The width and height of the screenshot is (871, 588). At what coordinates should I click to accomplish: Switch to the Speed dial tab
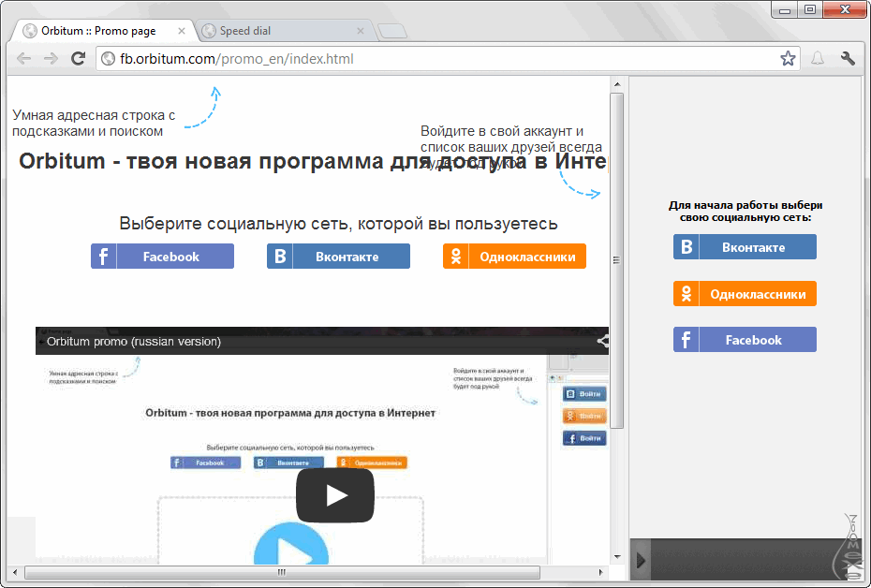(x=286, y=31)
